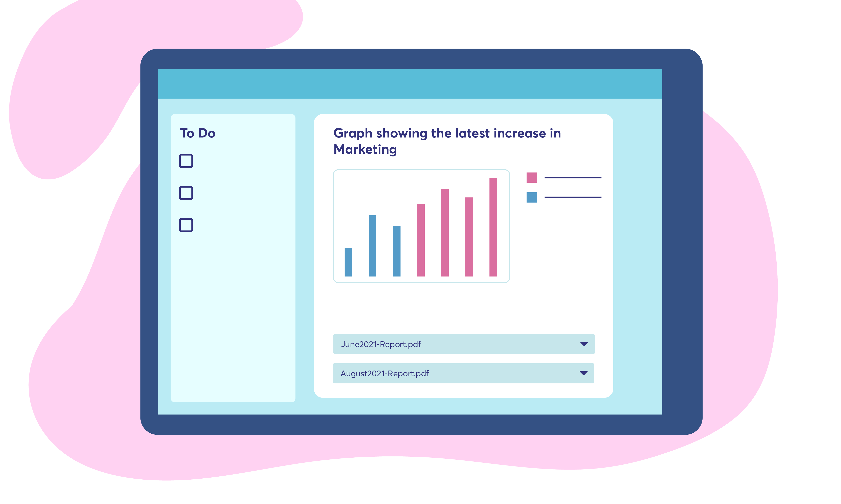The image size is (841, 504).
Task: Click the To Do panel heading
Action: pyautogui.click(x=198, y=133)
